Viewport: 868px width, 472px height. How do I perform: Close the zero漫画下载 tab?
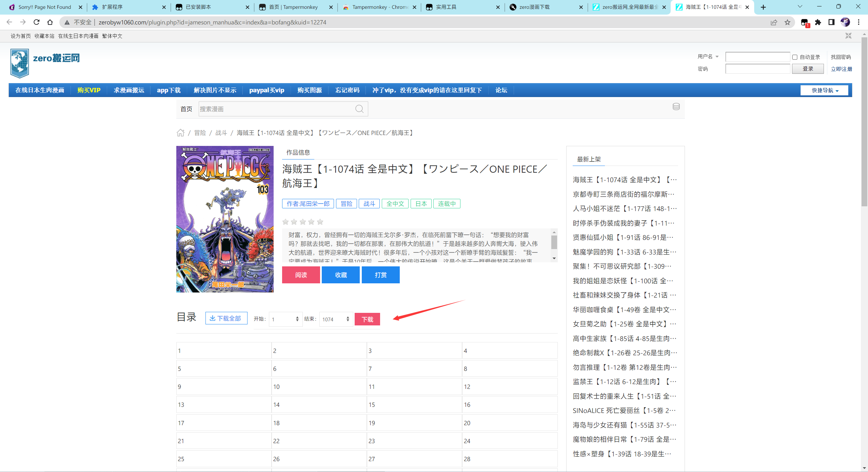pyautogui.click(x=581, y=7)
